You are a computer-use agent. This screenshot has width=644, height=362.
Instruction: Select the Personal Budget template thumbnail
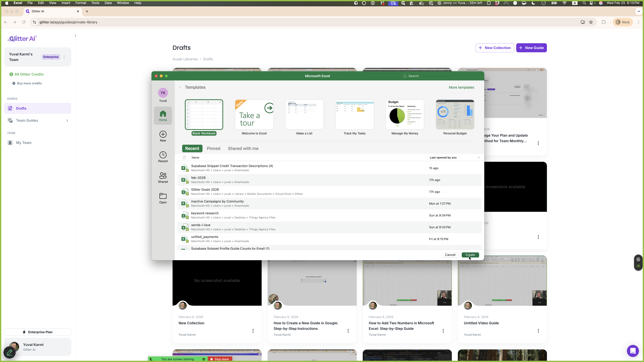click(x=455, y=115)
